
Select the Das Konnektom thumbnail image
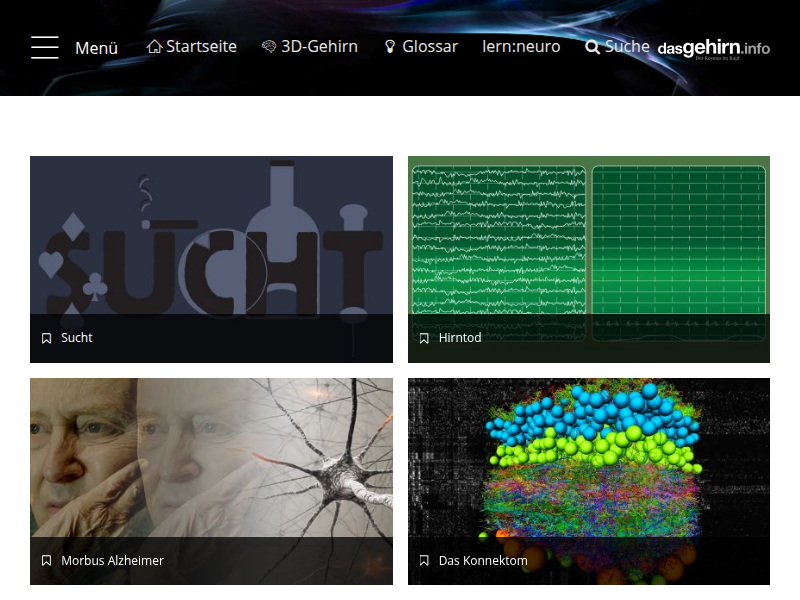[x=589, y=457]
